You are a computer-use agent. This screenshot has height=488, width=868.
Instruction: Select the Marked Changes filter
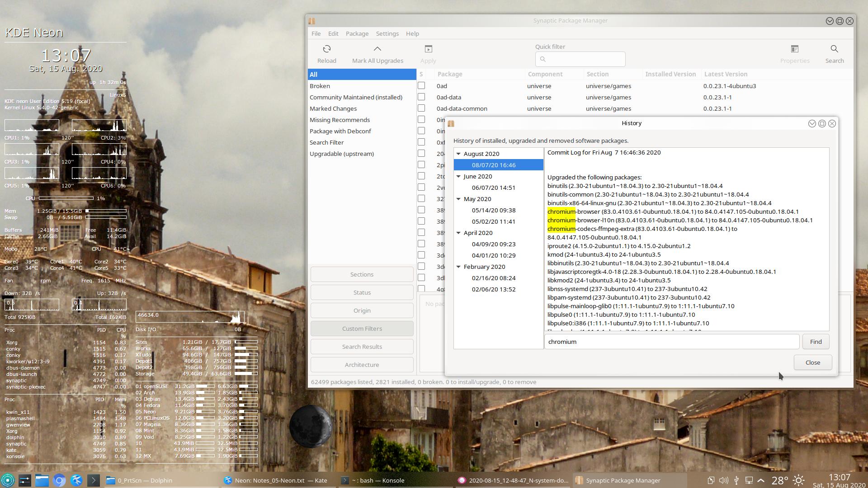(362, 108)
